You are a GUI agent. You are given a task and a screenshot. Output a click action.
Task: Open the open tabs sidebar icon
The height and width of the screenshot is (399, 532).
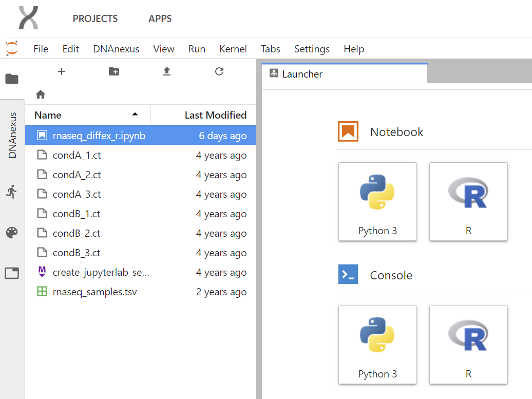[x=12, y=273]
